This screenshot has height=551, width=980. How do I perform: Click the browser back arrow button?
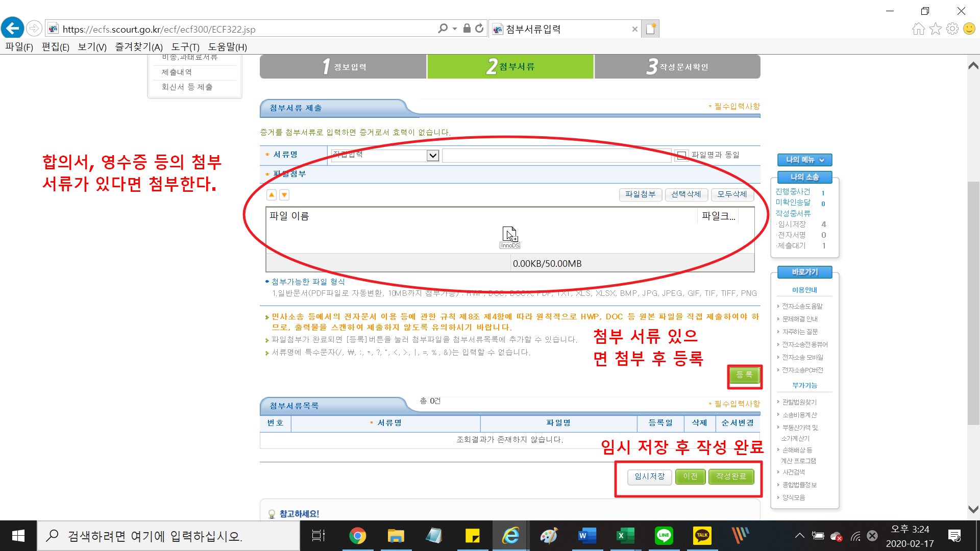(13, 28)
